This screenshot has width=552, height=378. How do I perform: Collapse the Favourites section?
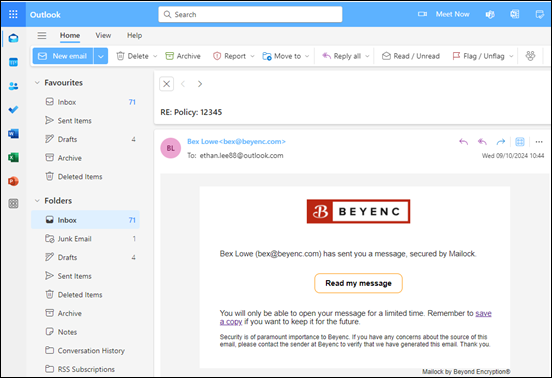coord(37,83)
